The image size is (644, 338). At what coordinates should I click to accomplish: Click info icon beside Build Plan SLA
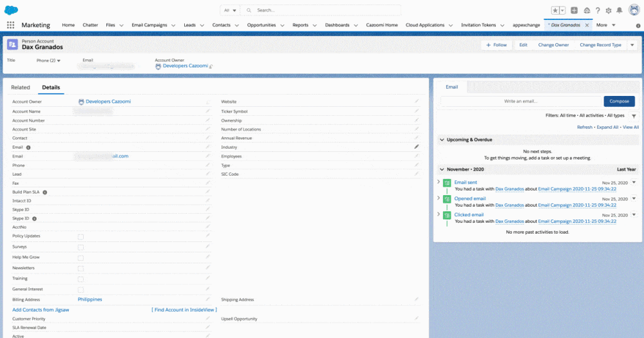(45, 192)
